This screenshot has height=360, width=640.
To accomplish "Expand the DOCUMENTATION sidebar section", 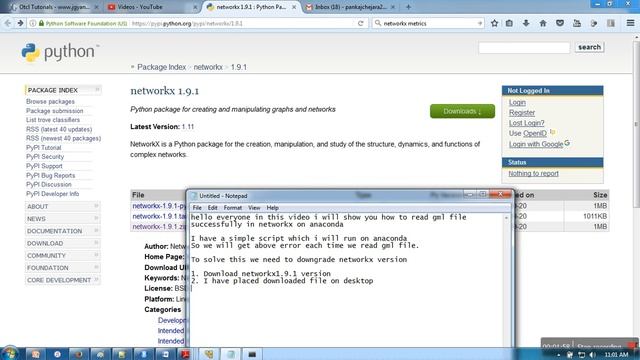I will tap(63, 231).
